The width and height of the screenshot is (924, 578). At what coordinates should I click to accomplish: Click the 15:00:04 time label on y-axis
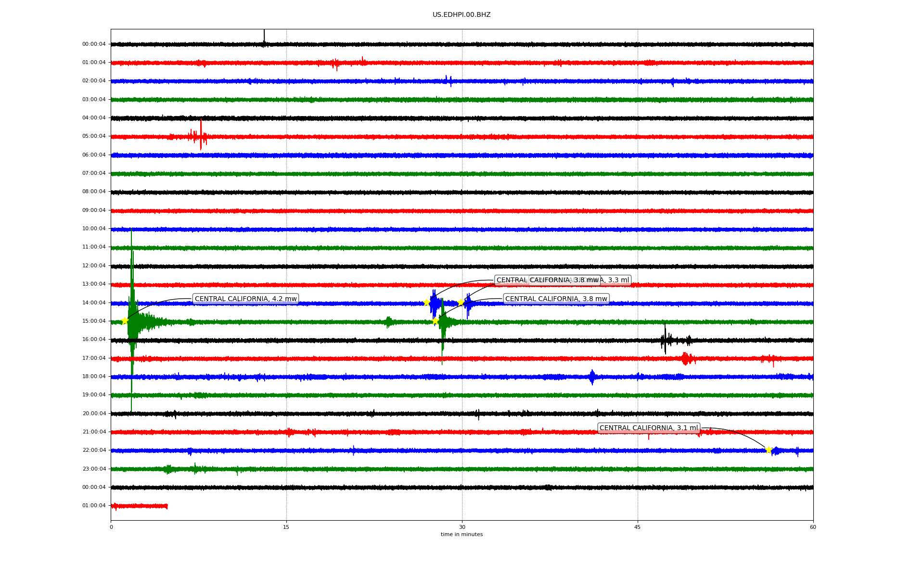(94, 321)
